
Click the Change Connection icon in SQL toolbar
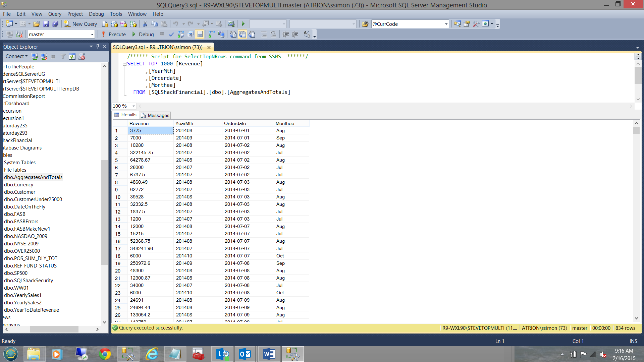click(x=19, y=34)
